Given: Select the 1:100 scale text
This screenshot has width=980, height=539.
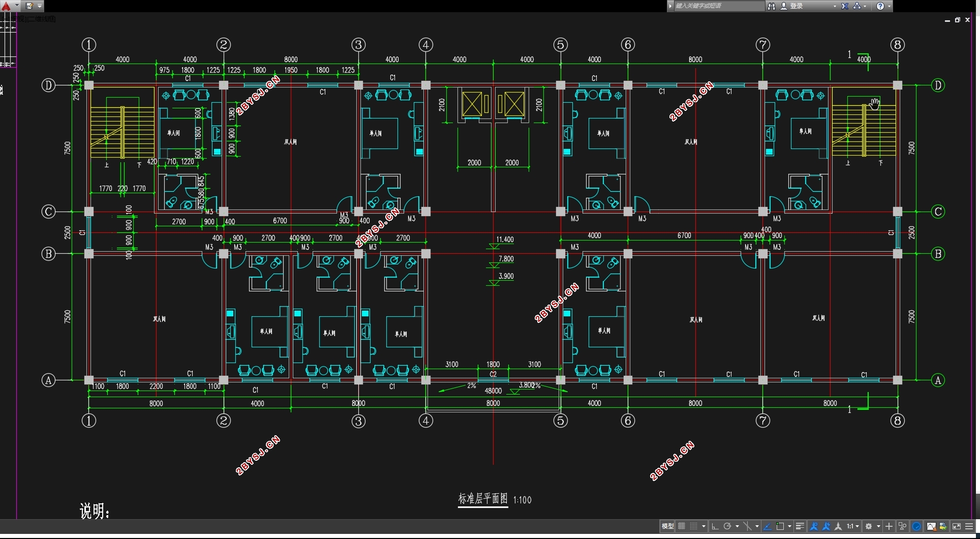Looking at the screenshot, I should 522,500.
